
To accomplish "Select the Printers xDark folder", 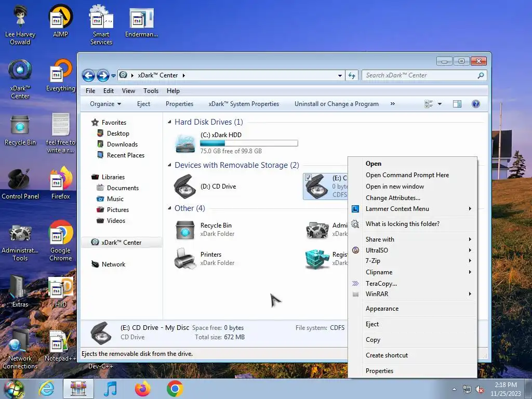I will click(204, 259).
